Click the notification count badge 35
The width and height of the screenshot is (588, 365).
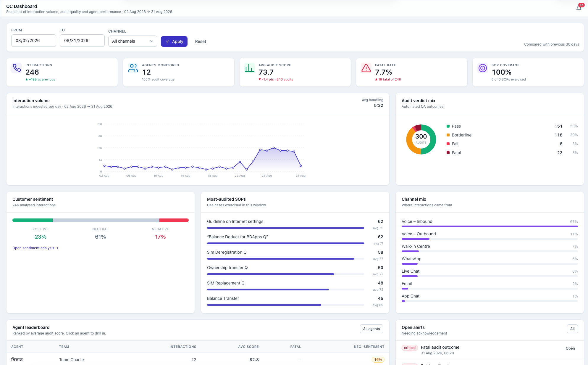pos(581,5)
